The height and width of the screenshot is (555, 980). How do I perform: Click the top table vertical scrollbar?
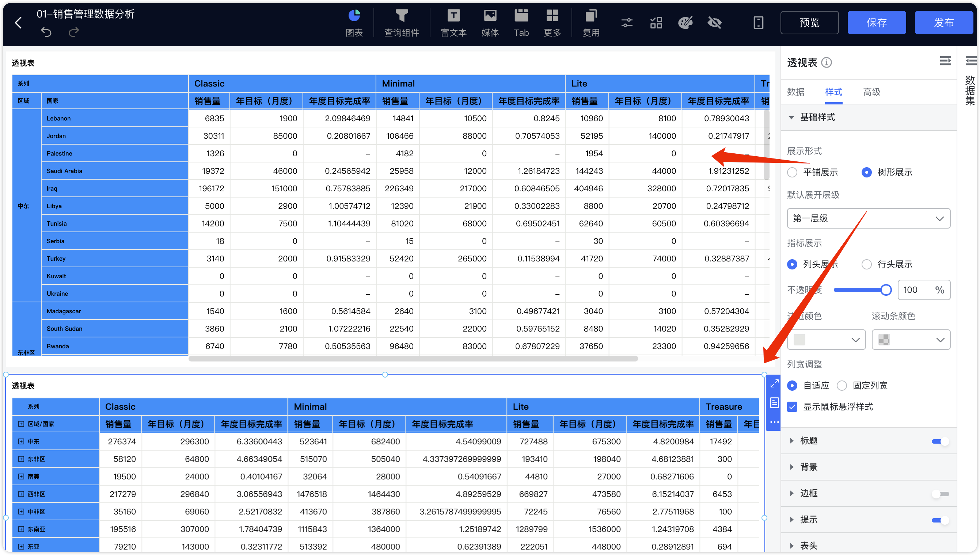[766, 145]
